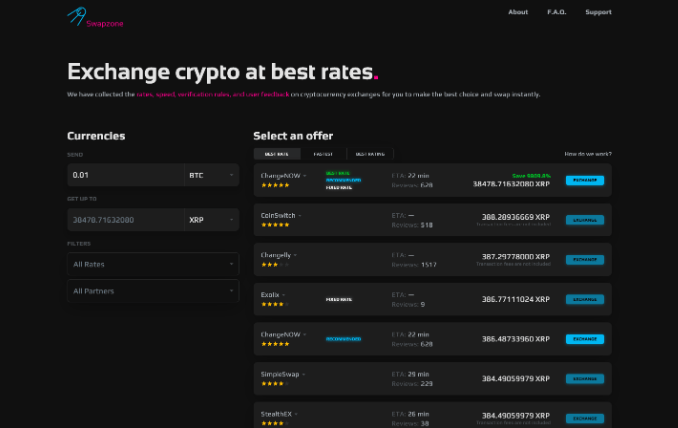Click the Reviews: 518 text
The height and width of the screenshot is (428, 678).
[412, 225]
